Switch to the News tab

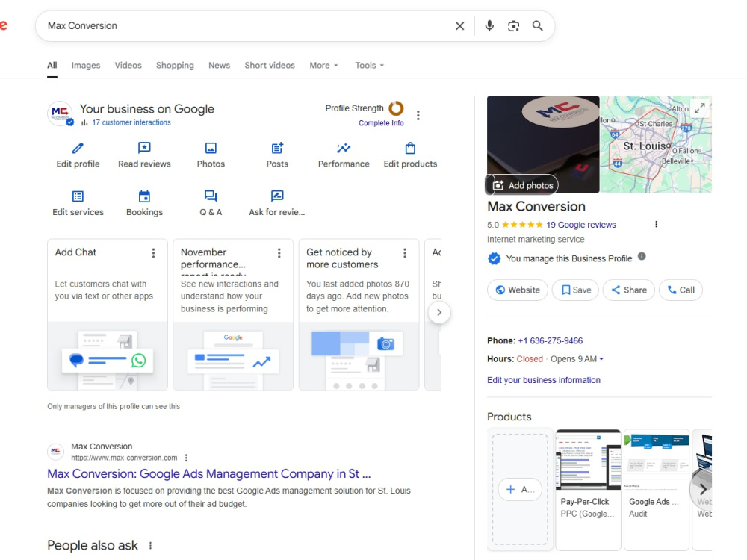tap(219, 65)
